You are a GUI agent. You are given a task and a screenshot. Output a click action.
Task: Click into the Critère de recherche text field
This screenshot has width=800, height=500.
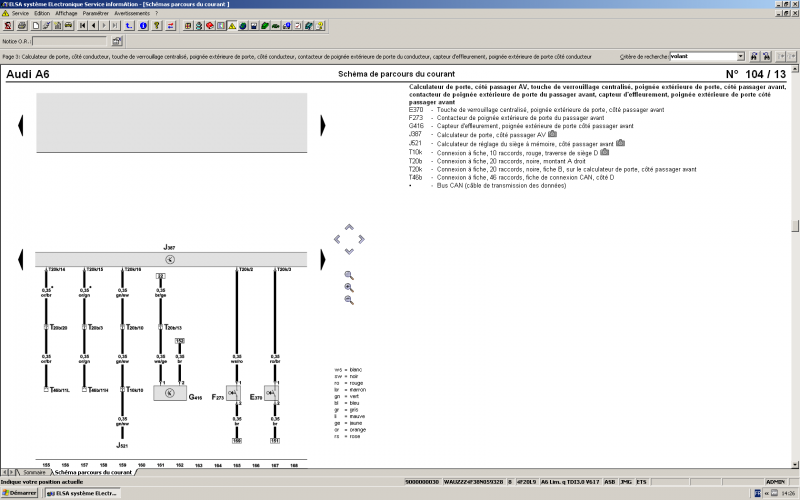[x=703, y=57]
